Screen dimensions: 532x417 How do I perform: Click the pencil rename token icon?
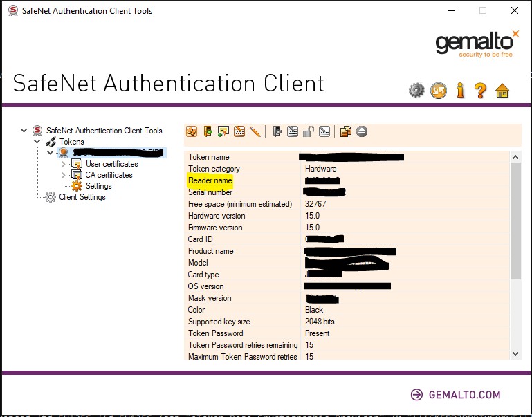(x=255, y=131)
